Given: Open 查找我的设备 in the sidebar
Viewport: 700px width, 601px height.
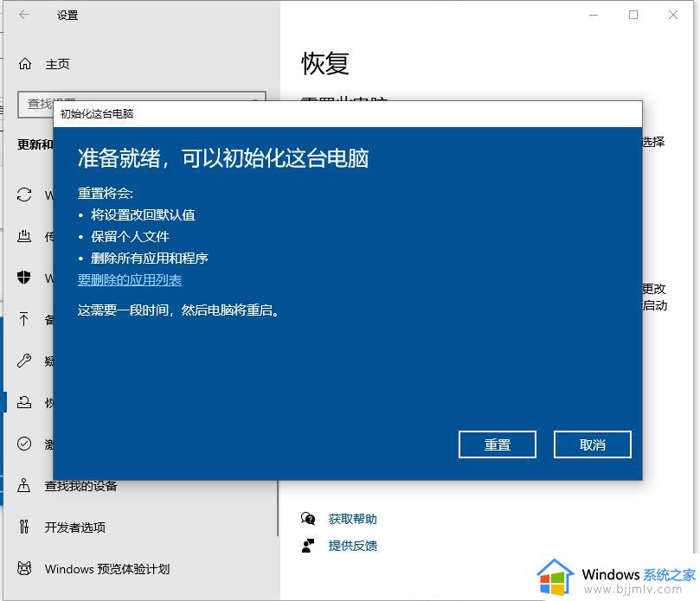Looking at the screenshot, I should [80, 485].
